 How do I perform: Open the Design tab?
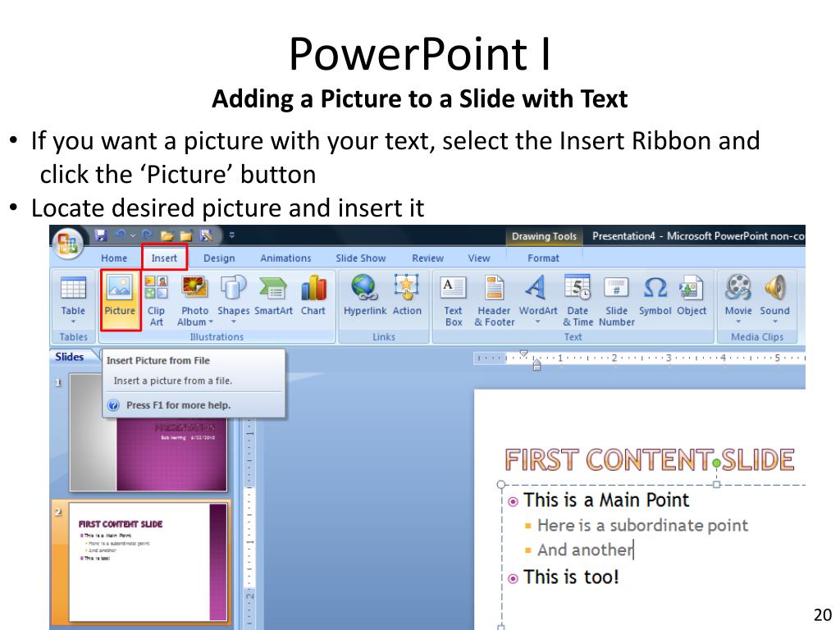pyautogui.click(x=219, y=258)
